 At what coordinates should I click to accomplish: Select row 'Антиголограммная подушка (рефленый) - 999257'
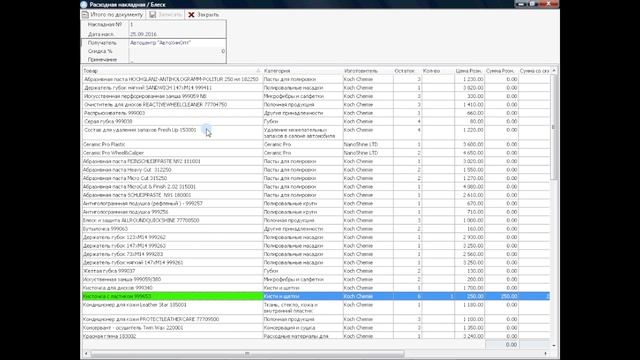pyautogui.click(x=316, y=204)
